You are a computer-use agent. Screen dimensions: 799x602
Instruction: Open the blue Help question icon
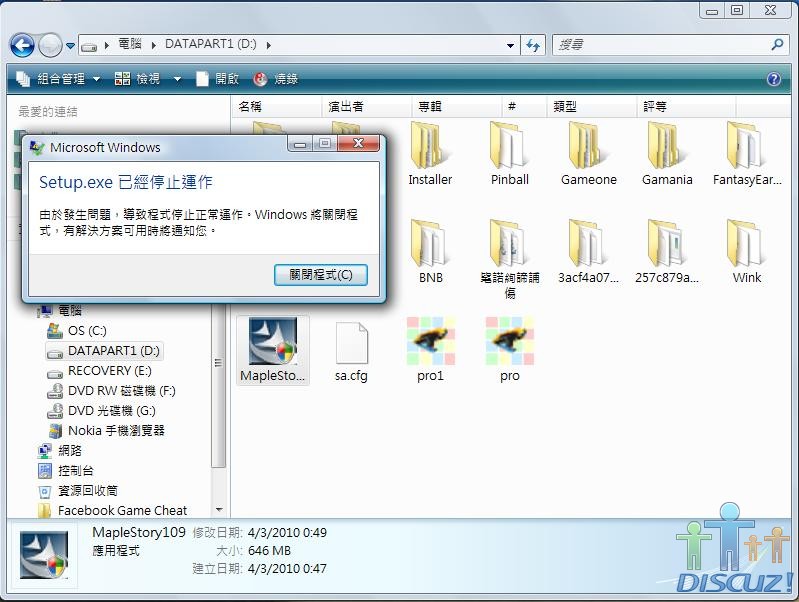pyautogui.click(x=774, y=79)
